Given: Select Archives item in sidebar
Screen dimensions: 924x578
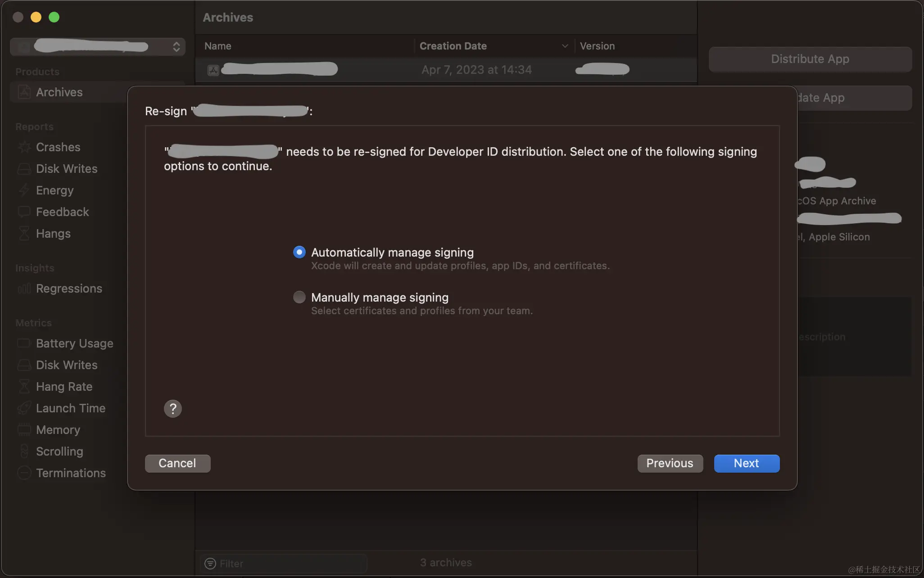Looking at the screenshot, I should [x=59, y=92].
